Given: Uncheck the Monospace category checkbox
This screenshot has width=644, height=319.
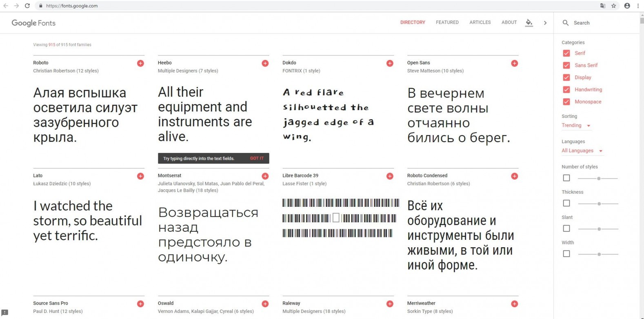Looking at the screenshot, I should (566, 102).
